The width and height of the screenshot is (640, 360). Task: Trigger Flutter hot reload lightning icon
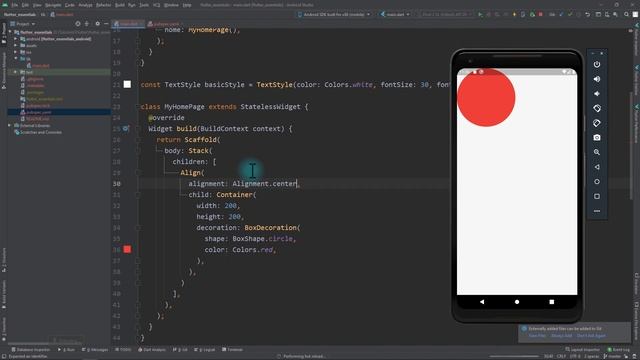[514, 14]
